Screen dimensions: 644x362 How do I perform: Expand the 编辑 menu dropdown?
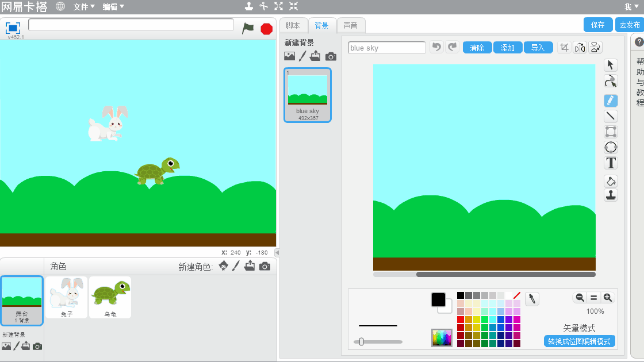pos(113,7)
